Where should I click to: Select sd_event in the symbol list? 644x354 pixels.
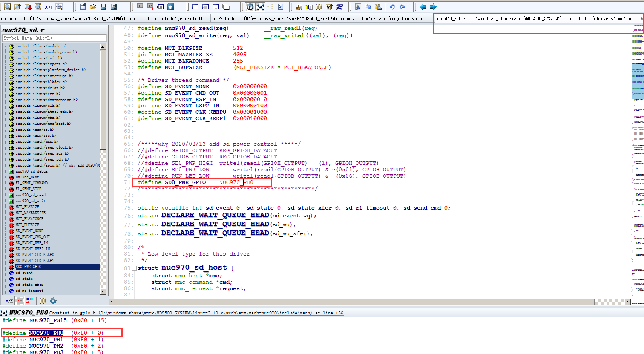tap(24, 273)
